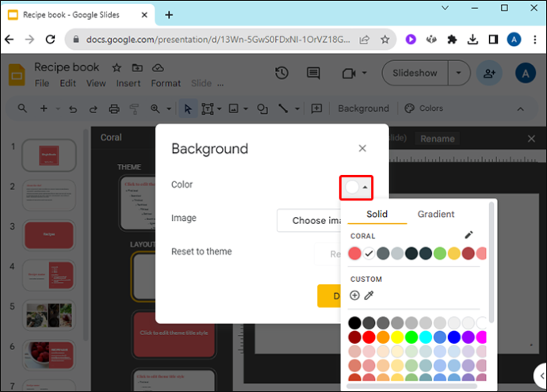The image size is (547, 392).
Task: Choose the green theme color swatch
Action: 440,253
